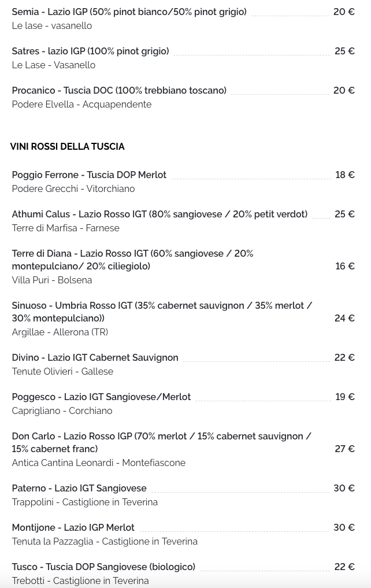Select Procanico Tuscia DOC wine name
371x588 pixels.
119,91
